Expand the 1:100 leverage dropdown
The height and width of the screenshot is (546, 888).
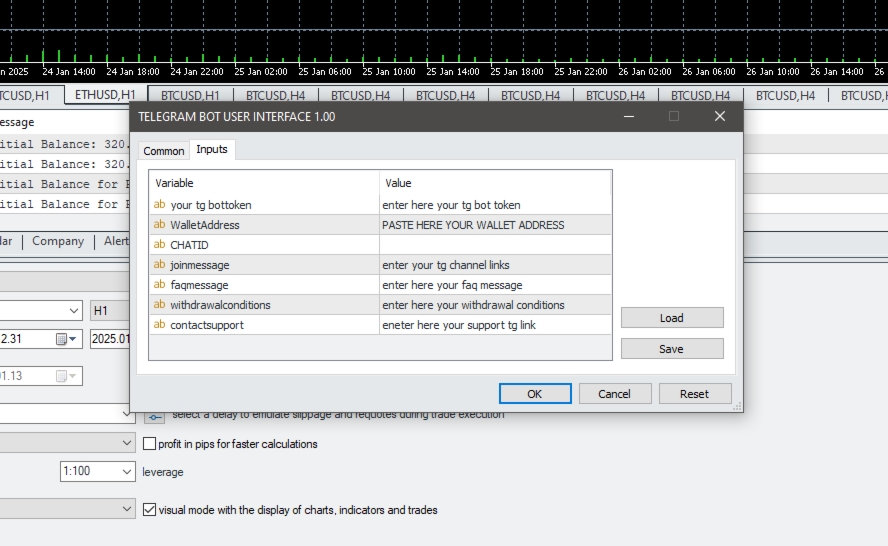point(127,472)
